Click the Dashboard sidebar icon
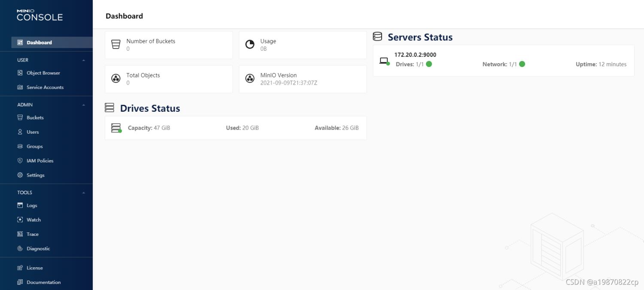 pyautogui.click(x=20, y=43)
